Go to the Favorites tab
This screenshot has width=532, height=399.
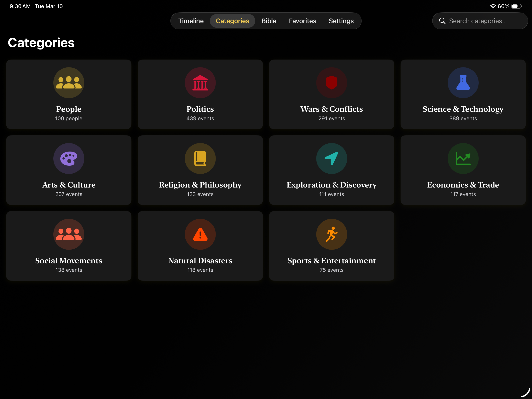[302, 21]
